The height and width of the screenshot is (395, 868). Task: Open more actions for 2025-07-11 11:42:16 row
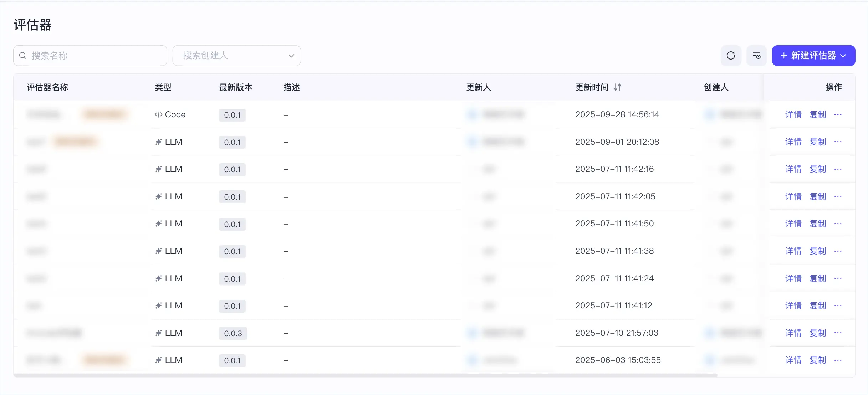tap(838, 169)
